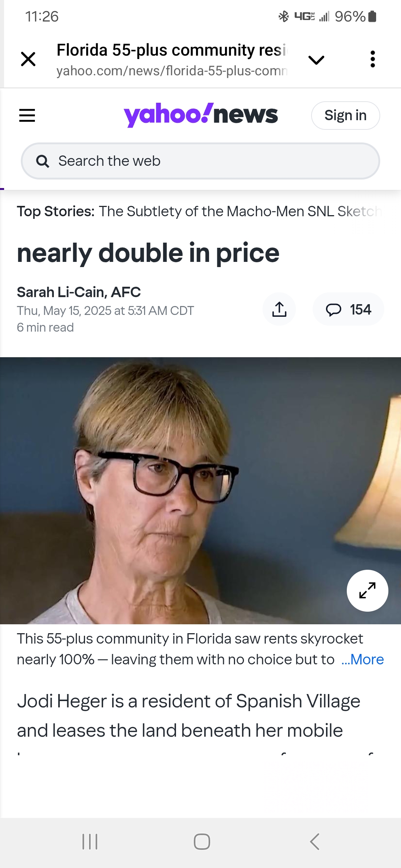Go back with Android back button
401x868 pixels.
315,842
